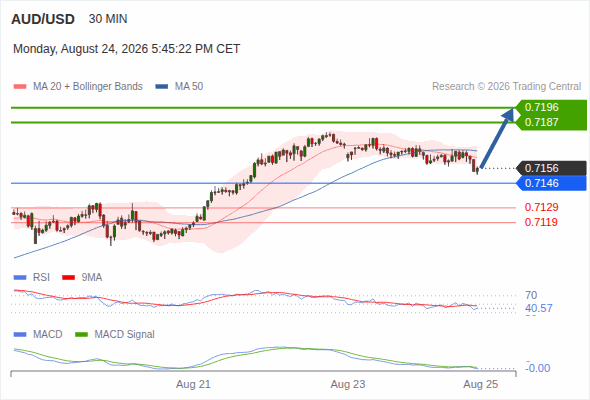The width and height of the screenshot is (590, 400).
Task: Click the 0.7129 support level label
Action: pyautogui.click(x=541, y=207)
